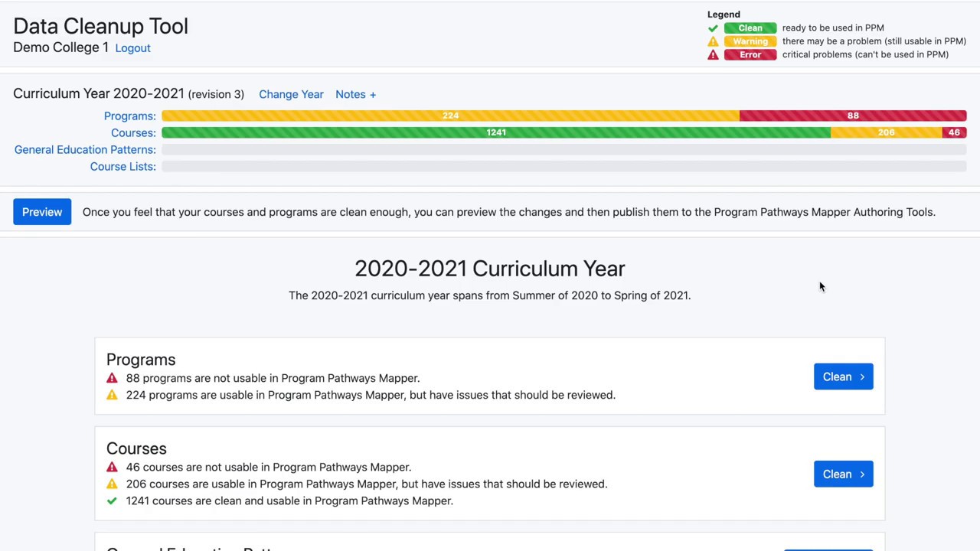980x551 pixels.
Task: Go to General Education Patterns link
Action: coord(85,149)
